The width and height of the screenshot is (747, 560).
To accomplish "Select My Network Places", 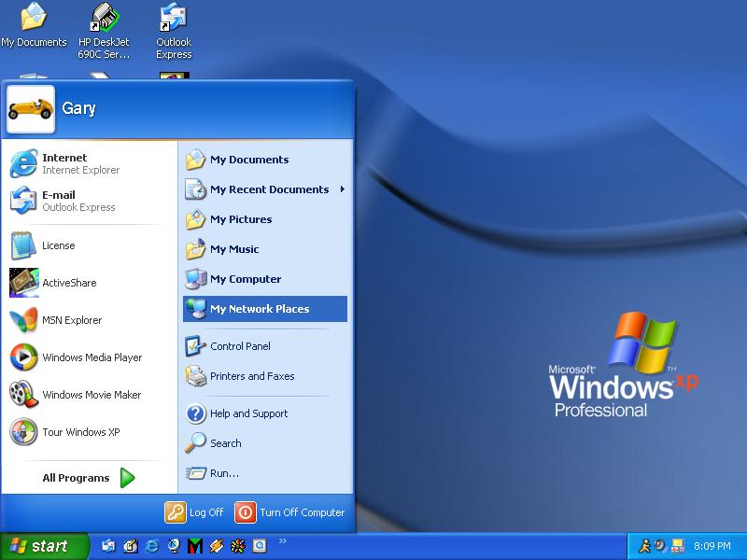I will click(x=265, y=309).
